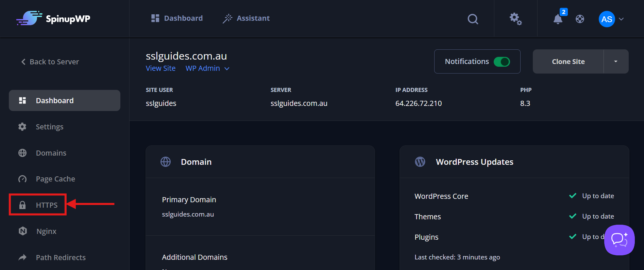Click the WordPress Updates card heading

[x=475, y=162]
